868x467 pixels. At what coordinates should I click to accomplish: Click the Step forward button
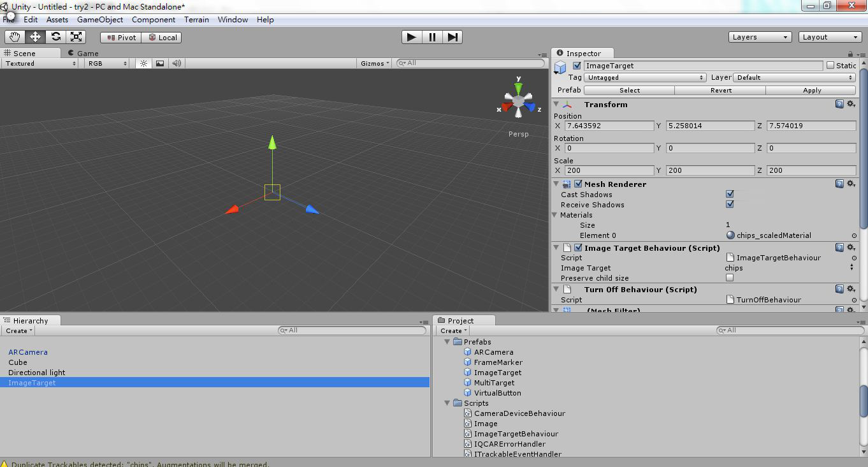point(452,37)
